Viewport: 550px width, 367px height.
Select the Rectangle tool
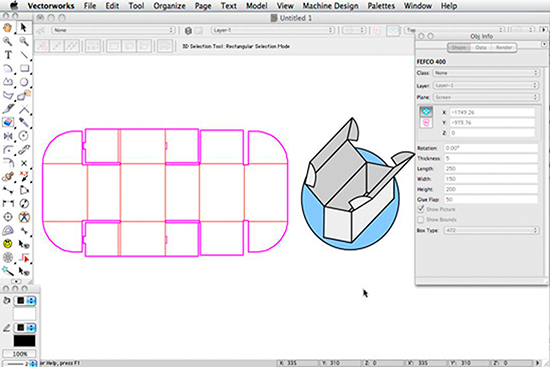point(24,68)
